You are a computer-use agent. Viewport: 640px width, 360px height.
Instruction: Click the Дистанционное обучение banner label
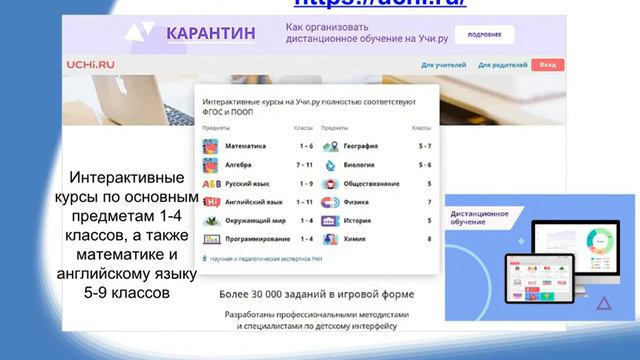(479, 218)
